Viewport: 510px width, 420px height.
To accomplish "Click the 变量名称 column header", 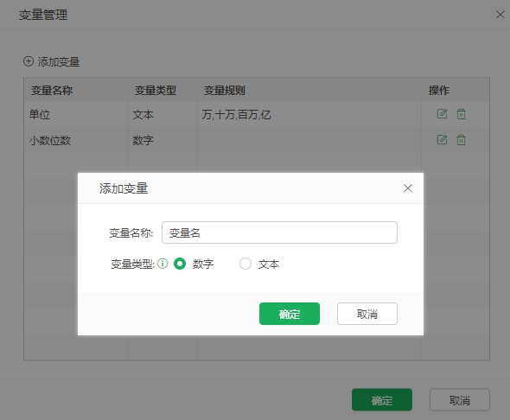I will point(52,91).
